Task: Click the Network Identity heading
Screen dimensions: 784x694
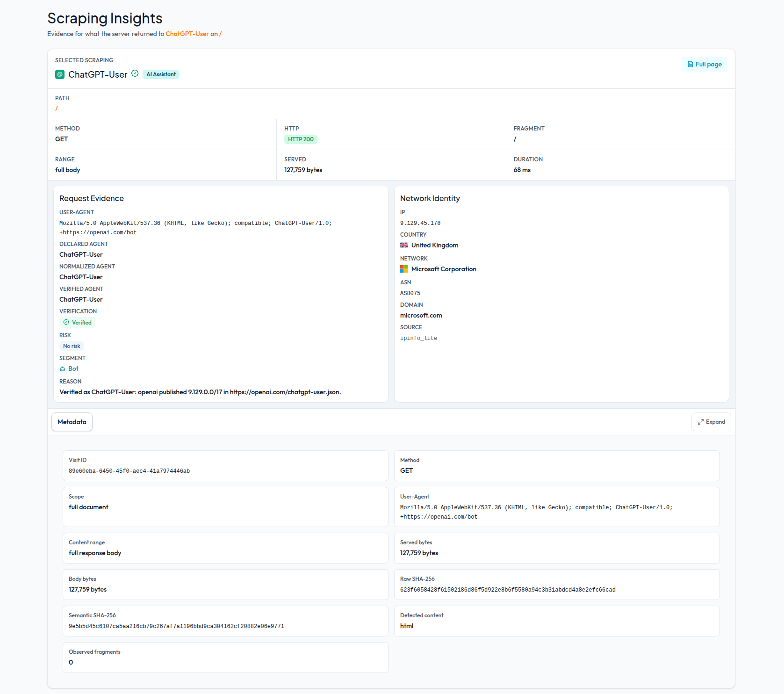Action: [430, 198]
